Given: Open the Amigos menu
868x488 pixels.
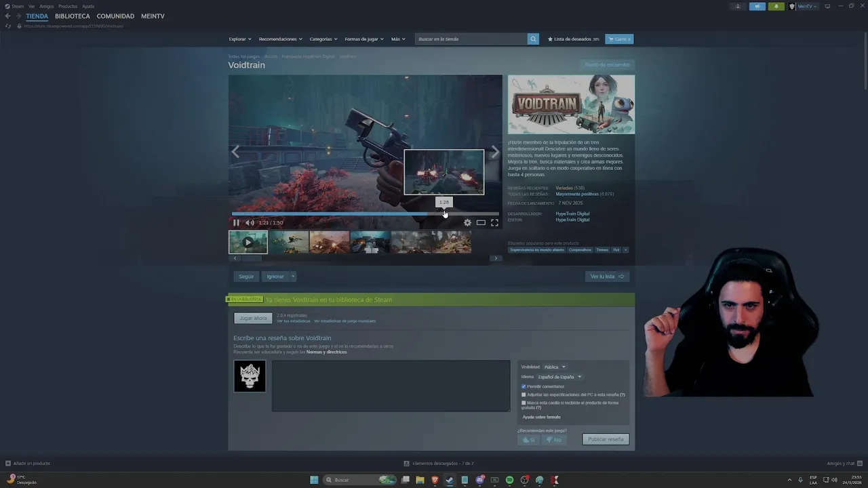Looking at the screenshot, I should [46, 6].
